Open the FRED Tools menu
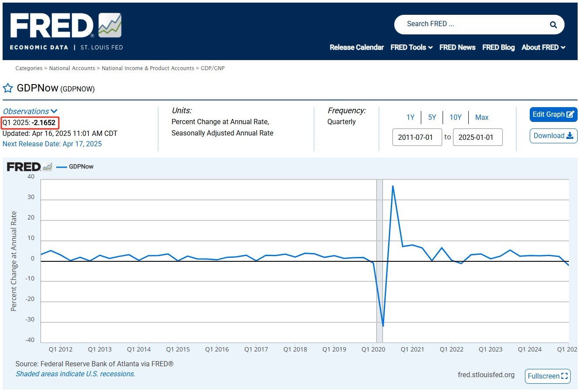582x392 pixels. 411,47
